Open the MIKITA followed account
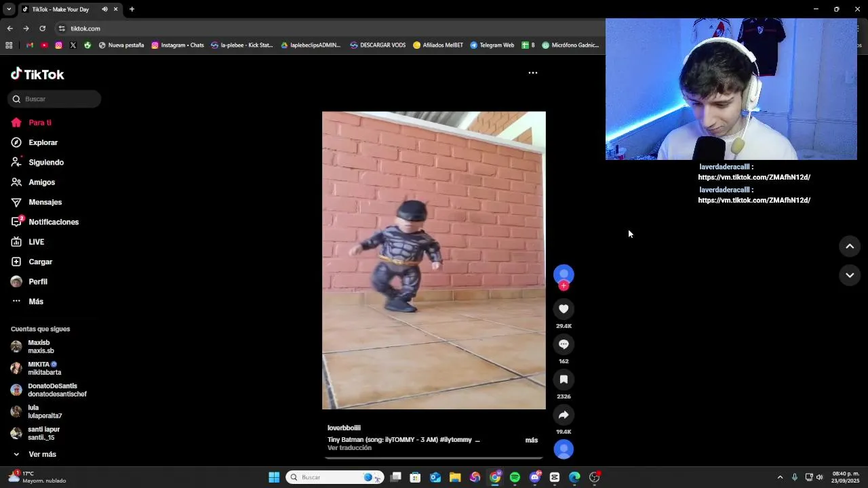Image resolution: width=868 pixels, height=488 pixels. [36, 369]
